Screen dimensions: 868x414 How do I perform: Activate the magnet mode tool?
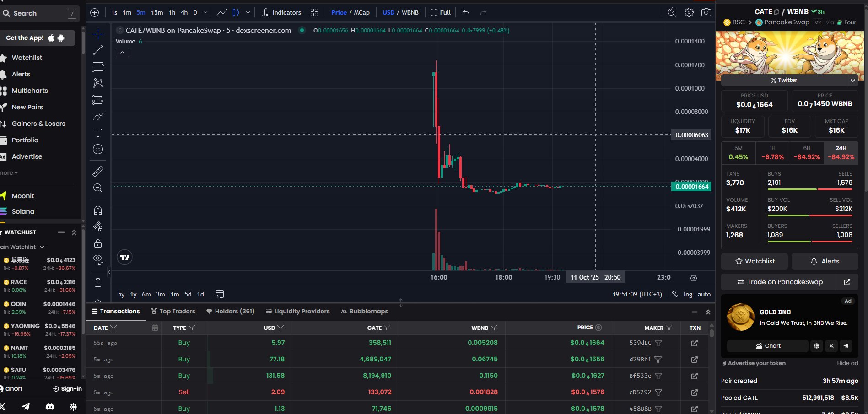(98, 210)
